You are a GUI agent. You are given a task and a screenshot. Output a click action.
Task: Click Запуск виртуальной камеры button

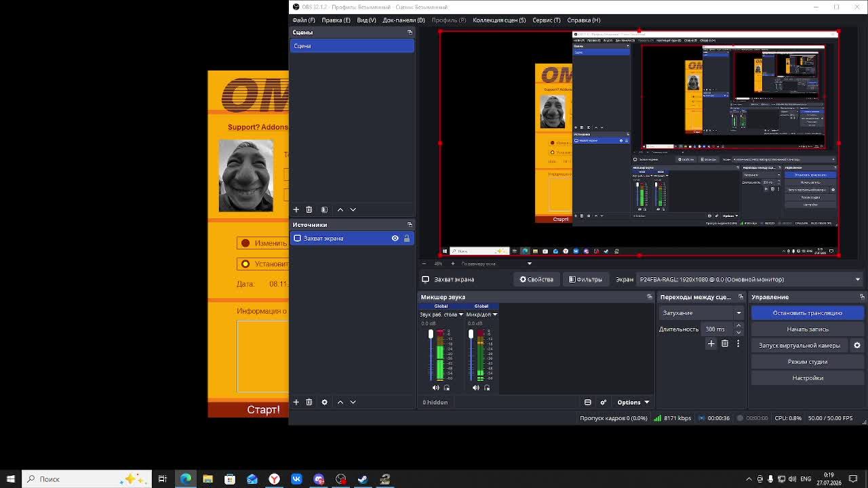(800, 346)
